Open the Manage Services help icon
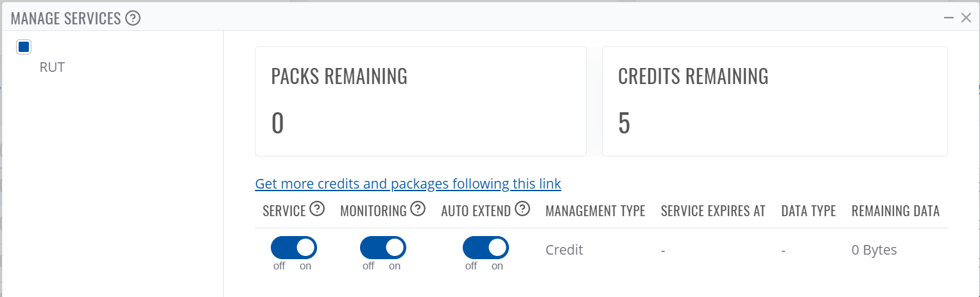980x297 pixels. [x=133, y=19]
